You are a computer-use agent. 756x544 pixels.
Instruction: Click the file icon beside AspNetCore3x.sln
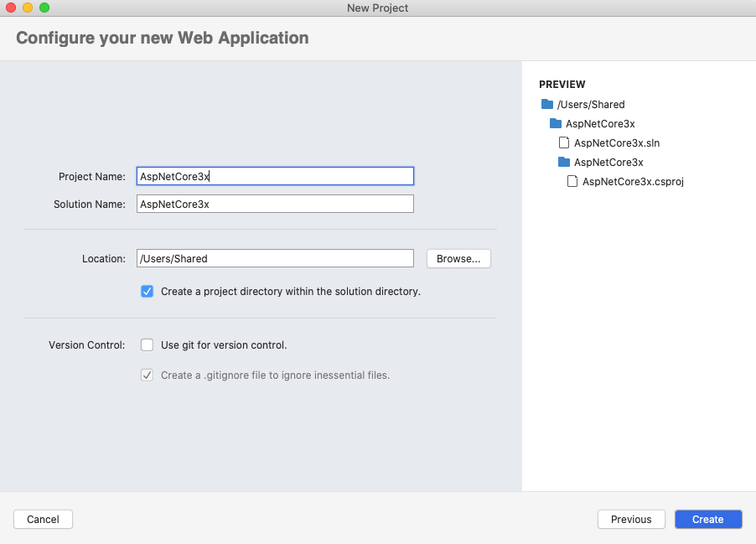click(564, 142)
